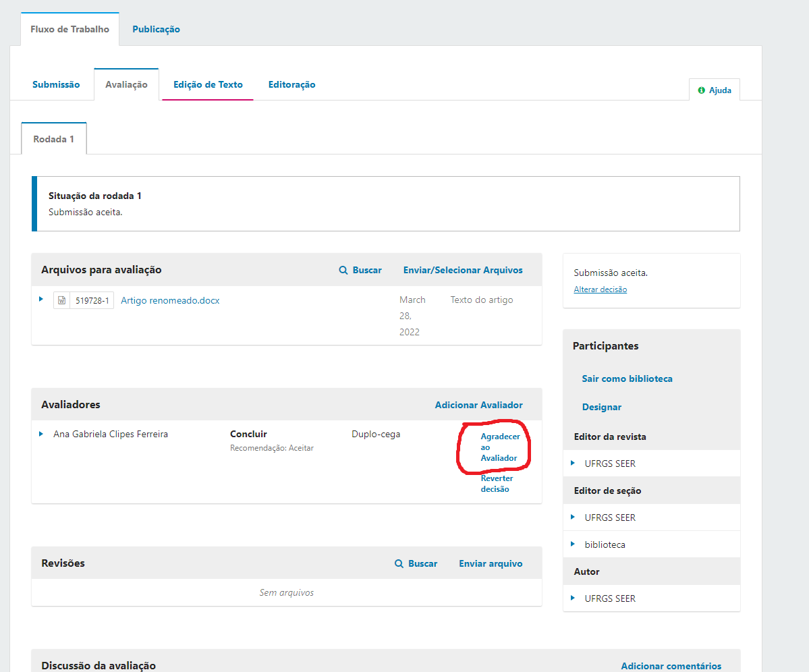The image size is (809, 672).
Task: Click Sair como biblioteca link
Action: click(627, 379)
